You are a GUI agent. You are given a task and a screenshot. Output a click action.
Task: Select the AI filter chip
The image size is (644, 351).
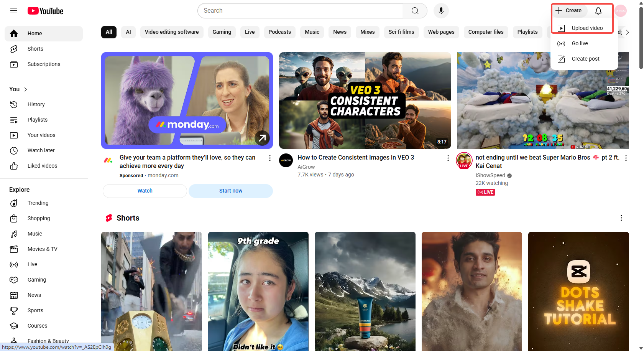pyautogui.click(x=128, y=32)
